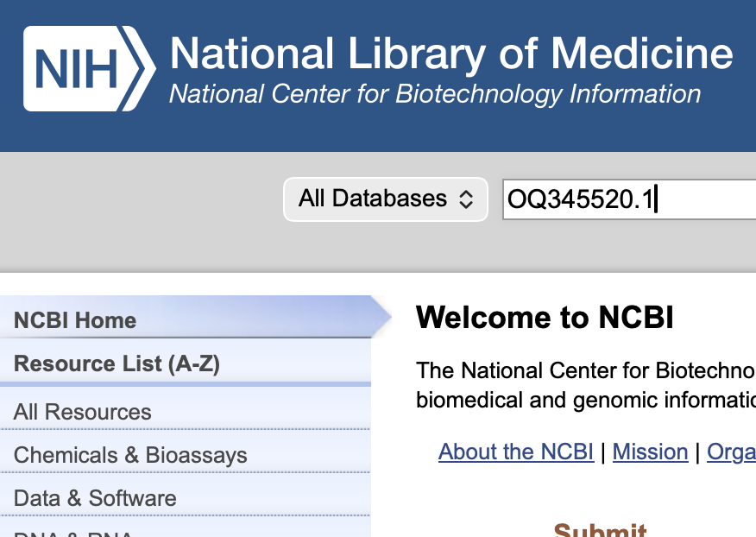756x537 pixels.
Task: Click the up-down arrows on All Databases selector
Action: click(x=466, y=199)
